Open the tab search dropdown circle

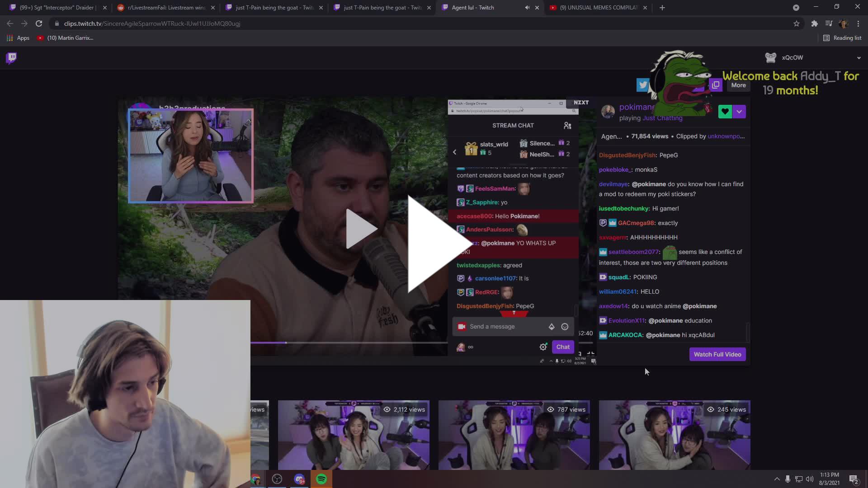(x=796, y=8)
